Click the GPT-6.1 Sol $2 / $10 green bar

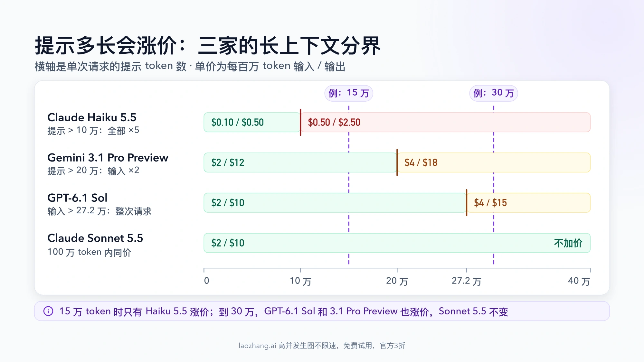click(335, 203)
